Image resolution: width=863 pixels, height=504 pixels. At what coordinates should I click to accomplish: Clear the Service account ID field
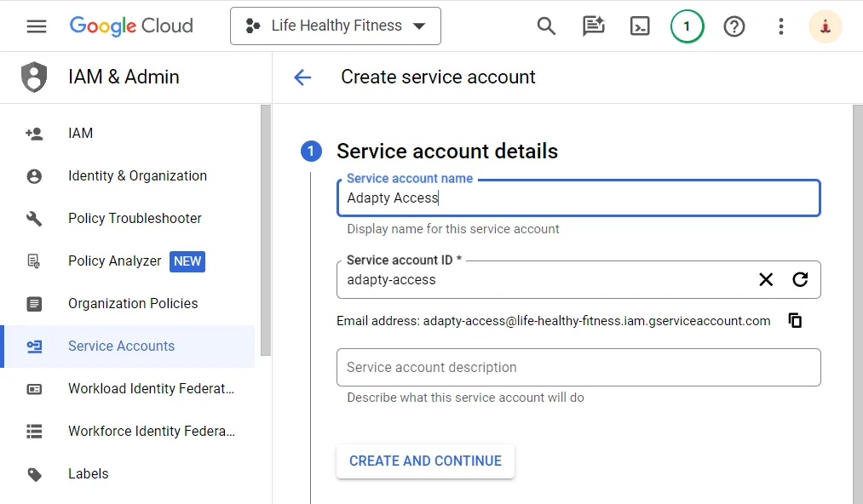[x=766, y=279]
